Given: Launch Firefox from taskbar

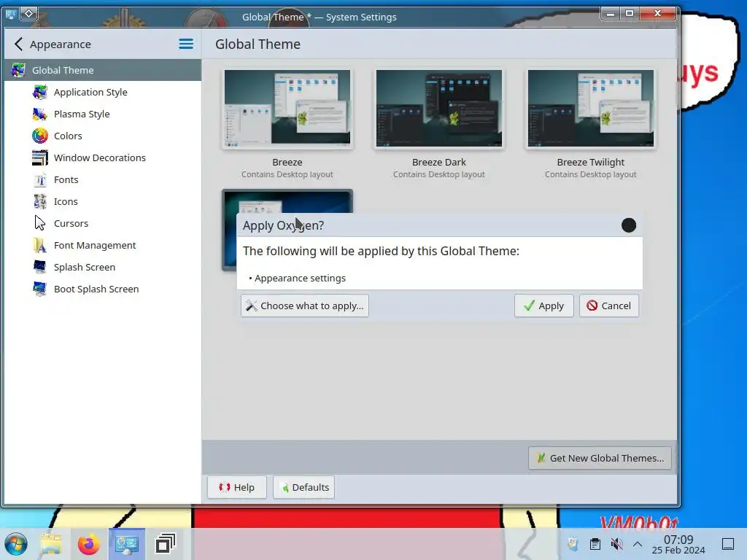Looking at the screenshot, I should pyautogui.click(x=88, y=544).
